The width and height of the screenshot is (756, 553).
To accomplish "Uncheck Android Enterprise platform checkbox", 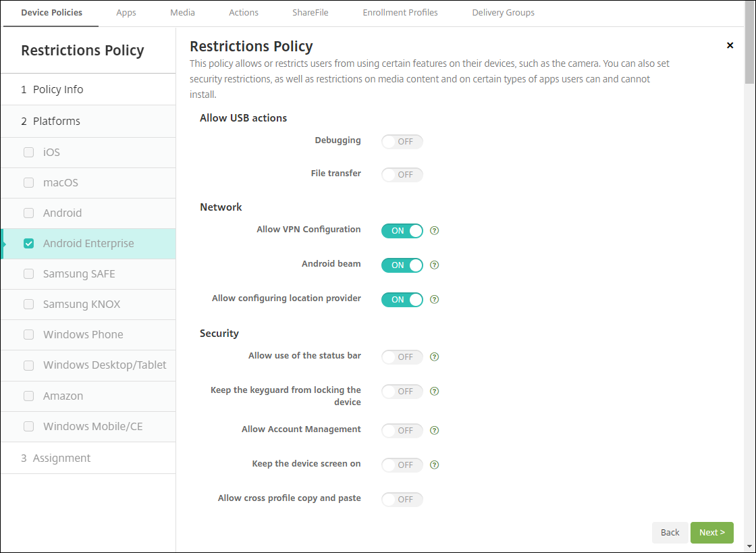I will 28,244.
